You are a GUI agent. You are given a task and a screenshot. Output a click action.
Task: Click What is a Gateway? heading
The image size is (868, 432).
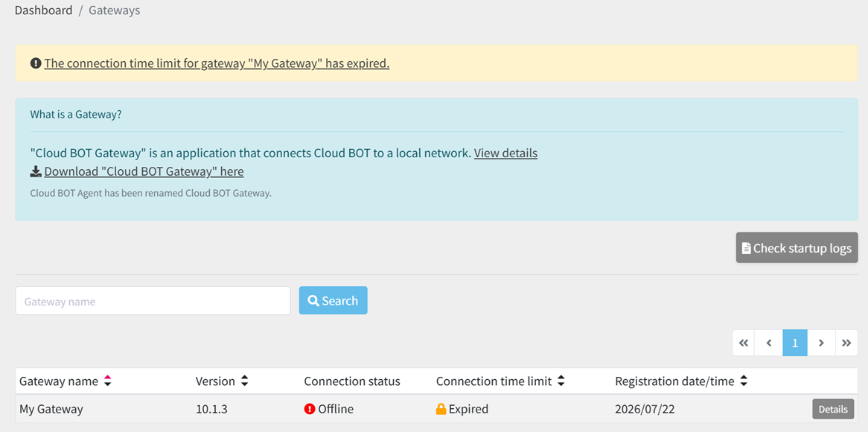(x=76, y=115)
